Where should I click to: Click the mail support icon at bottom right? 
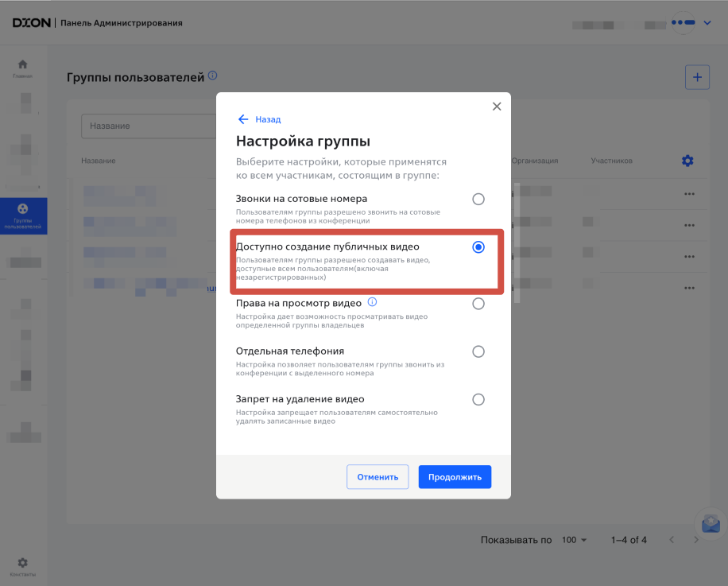tap(710, 524)
